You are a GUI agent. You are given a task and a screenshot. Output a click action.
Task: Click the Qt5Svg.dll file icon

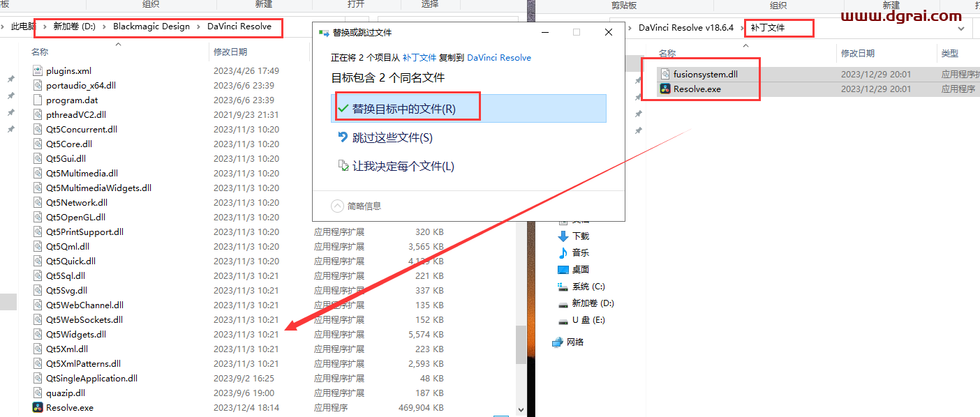pyautogui.click(x=38, y=290)
